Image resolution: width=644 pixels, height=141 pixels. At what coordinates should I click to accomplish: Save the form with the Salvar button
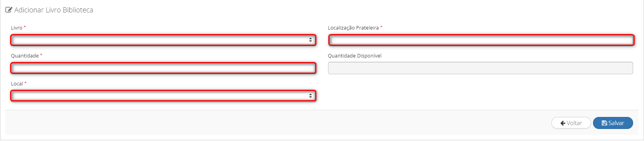pos(613,123)
